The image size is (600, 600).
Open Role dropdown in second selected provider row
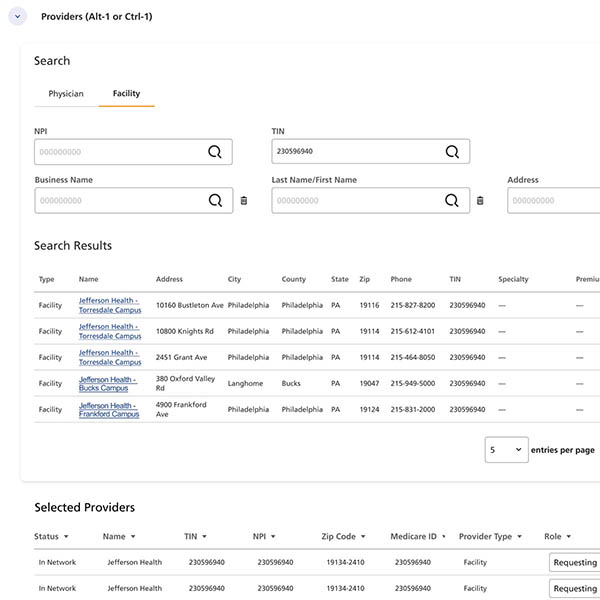[575, 589]
